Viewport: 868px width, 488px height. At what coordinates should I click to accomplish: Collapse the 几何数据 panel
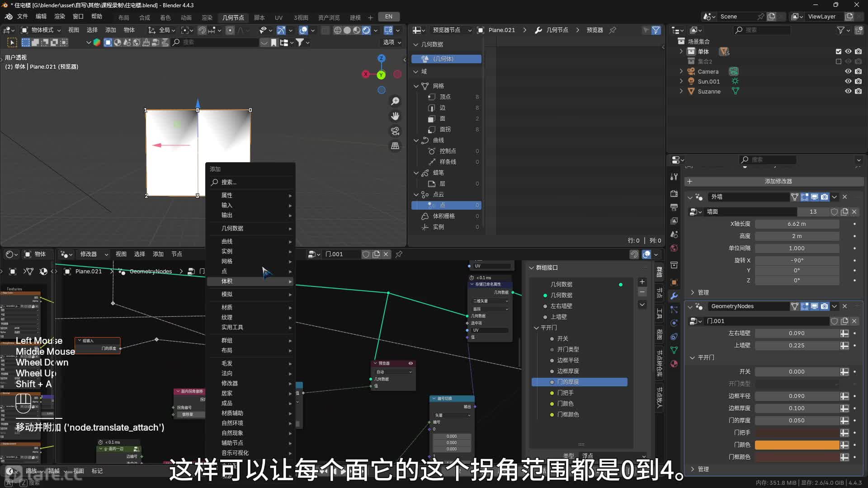pyautogui.click(x=416, y=44)
